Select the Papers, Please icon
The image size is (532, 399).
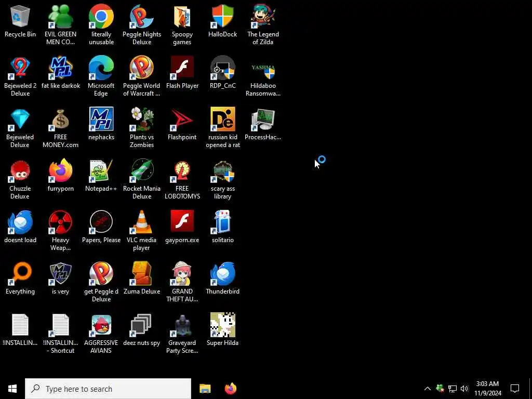(x=101, y=222)
